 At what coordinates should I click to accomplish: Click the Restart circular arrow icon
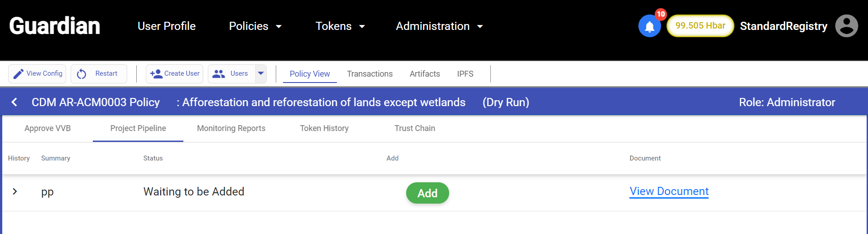[82, 74]
